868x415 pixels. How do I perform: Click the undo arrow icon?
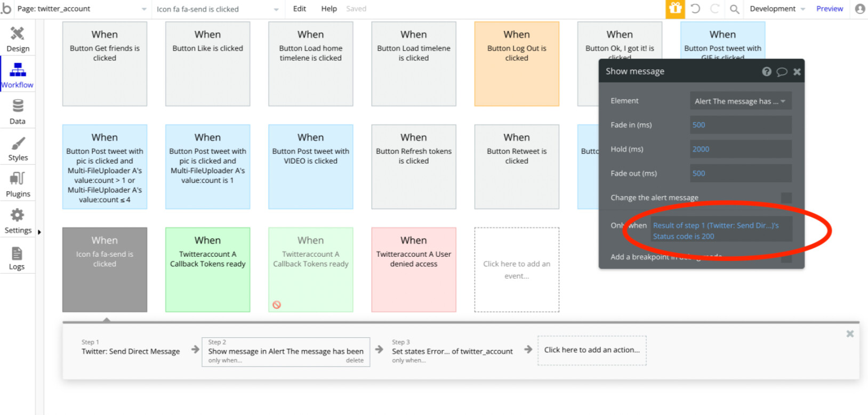point(695,9)
